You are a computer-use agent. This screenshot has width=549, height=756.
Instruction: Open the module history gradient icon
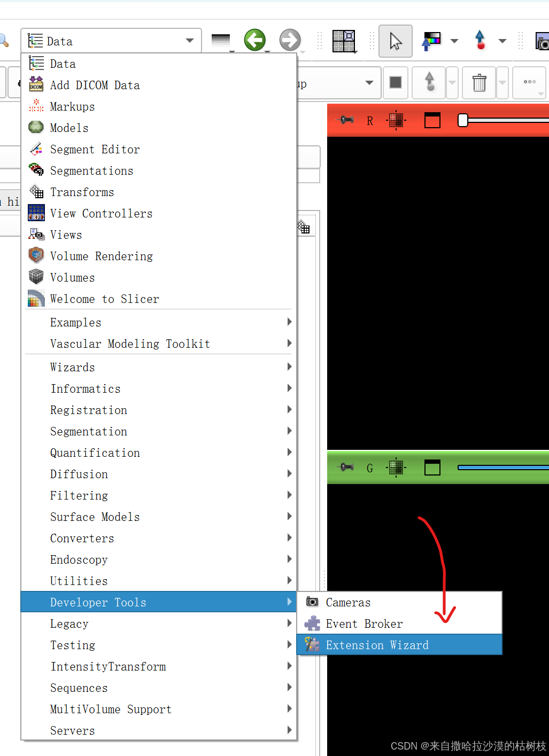(221, 41)
